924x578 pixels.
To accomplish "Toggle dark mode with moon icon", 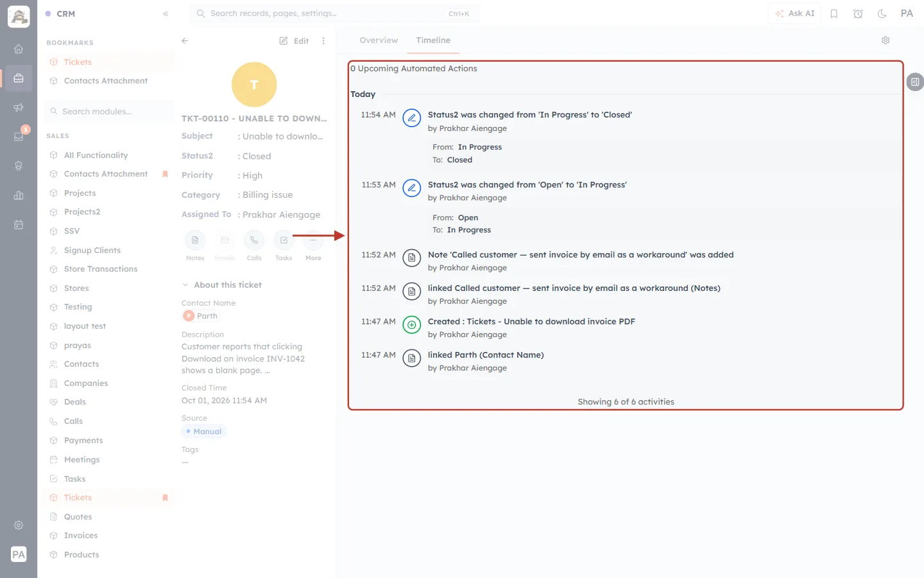I will click(882, 13).
